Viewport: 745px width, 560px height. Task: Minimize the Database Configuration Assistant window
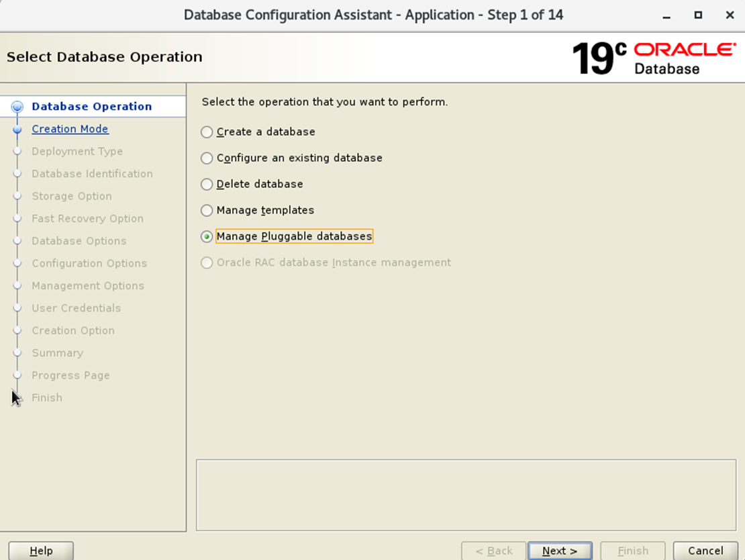666,15
